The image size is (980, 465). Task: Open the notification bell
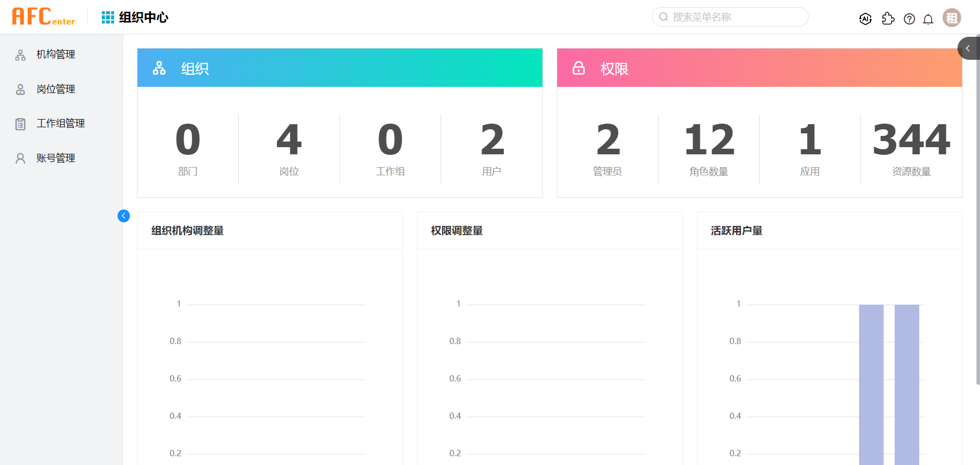928,19
